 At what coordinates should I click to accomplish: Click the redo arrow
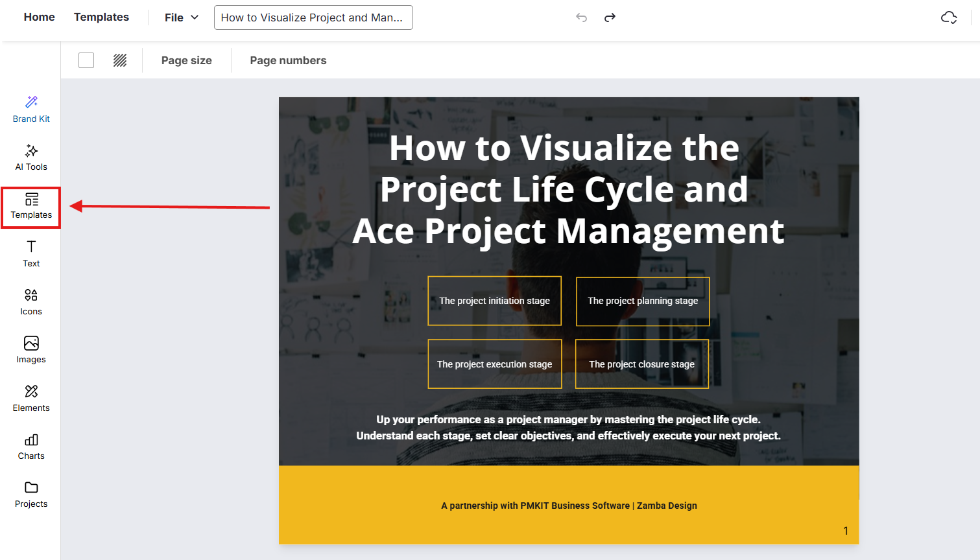pos(610,17)
